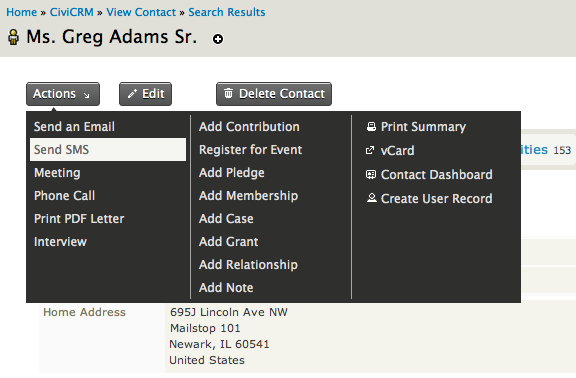The height and width of the screenshot is (378, 576).
Task: Click the vCard export icon
Action: pyautogui.click(x=370, y=150)
